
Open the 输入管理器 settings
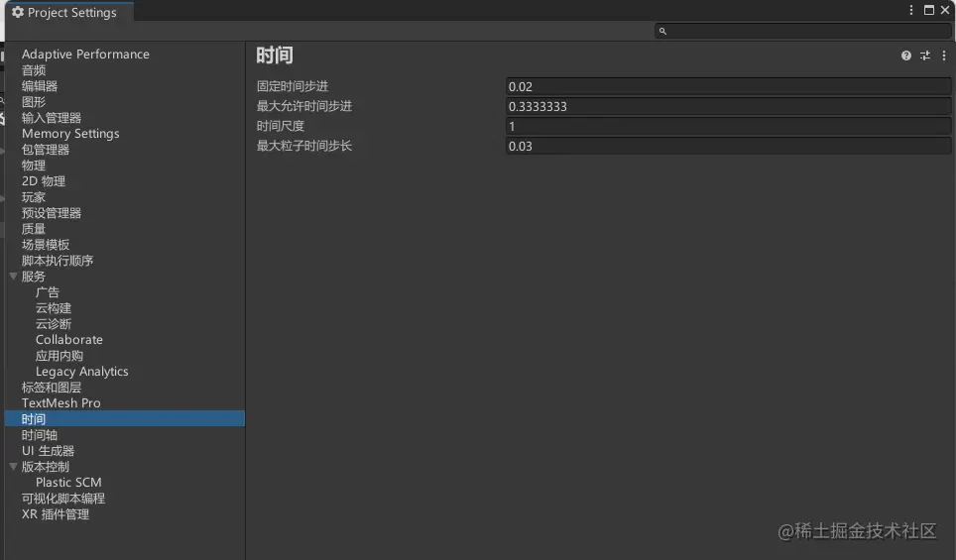(52, 118)
